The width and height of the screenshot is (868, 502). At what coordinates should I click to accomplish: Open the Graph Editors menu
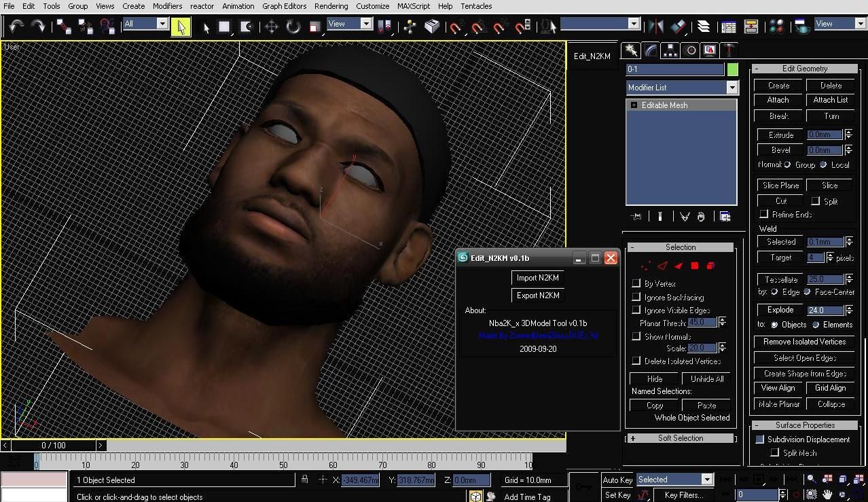point(284,6)
